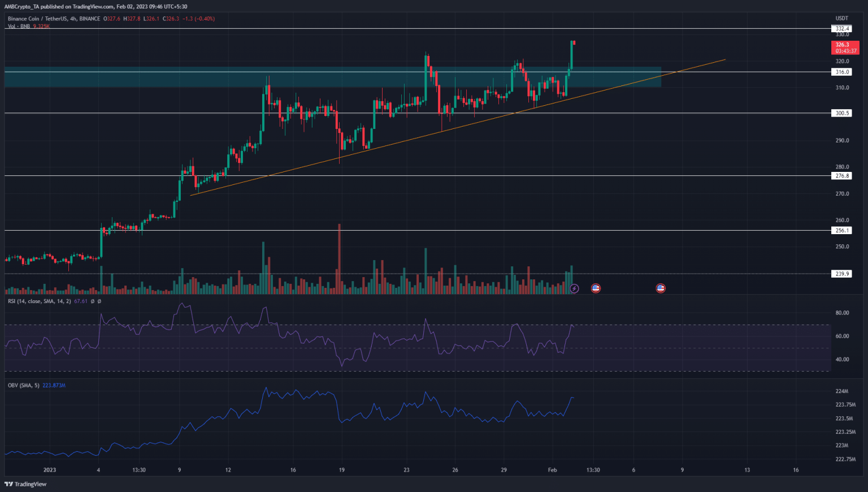Screen dimensions: 868x492
Task: Open the US flag economic event icon near Feb 2
Action: point(595,288)
